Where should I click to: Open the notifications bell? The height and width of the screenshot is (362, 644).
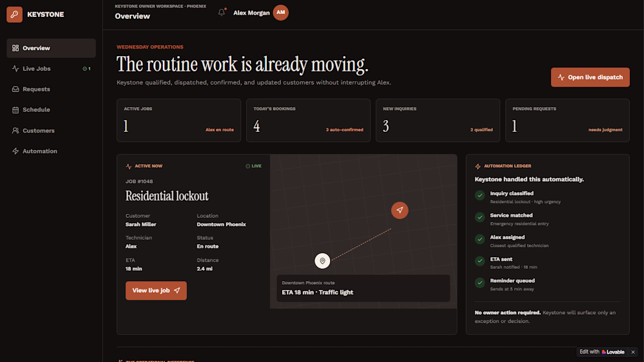222,12
